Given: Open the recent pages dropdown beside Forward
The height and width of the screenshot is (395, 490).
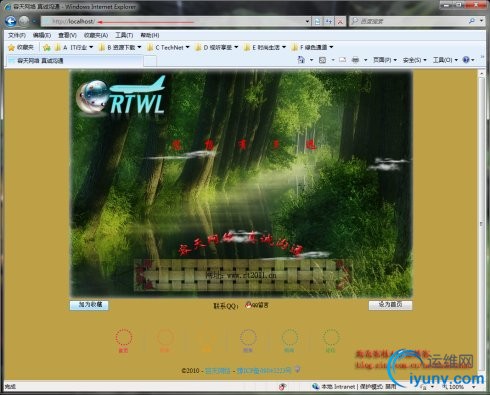Looking at the screenshot, I should (34, 22).
